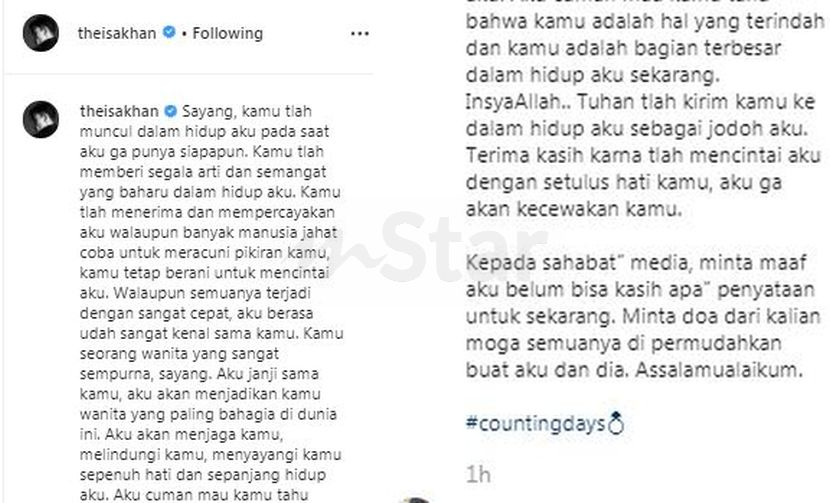The image size is (830, 503).
Task: Open the avatar next to the caption
Action: [x=41, y=119]
